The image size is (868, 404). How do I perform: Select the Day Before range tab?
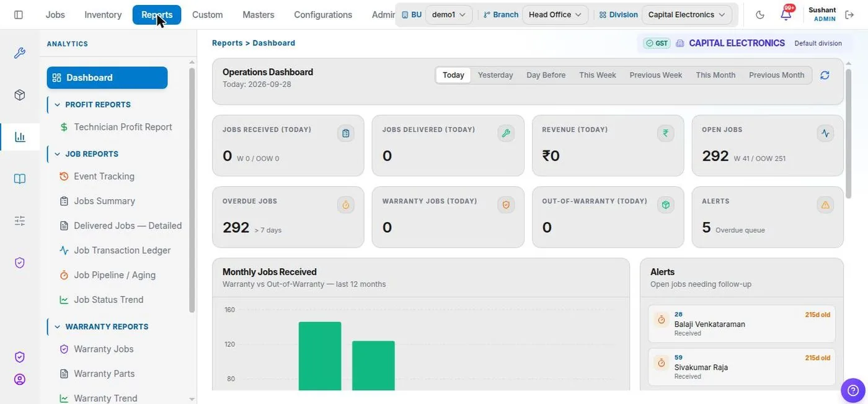point(546,75)
